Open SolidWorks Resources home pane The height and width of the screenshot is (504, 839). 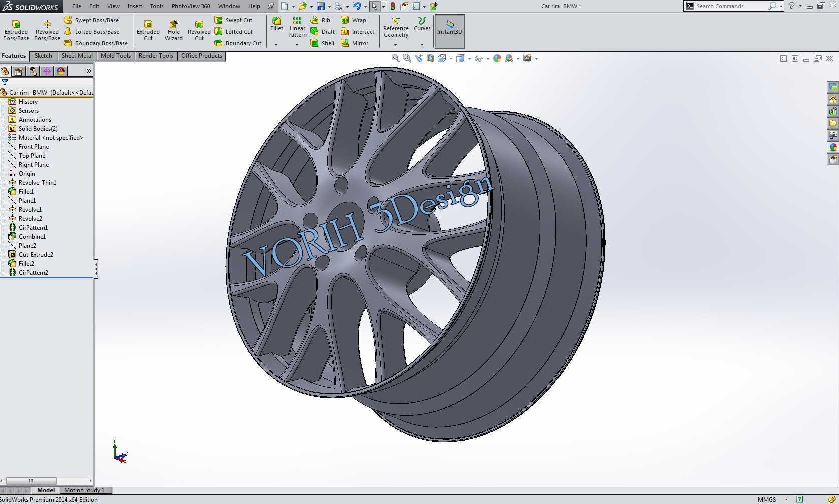tap(833, 99)
